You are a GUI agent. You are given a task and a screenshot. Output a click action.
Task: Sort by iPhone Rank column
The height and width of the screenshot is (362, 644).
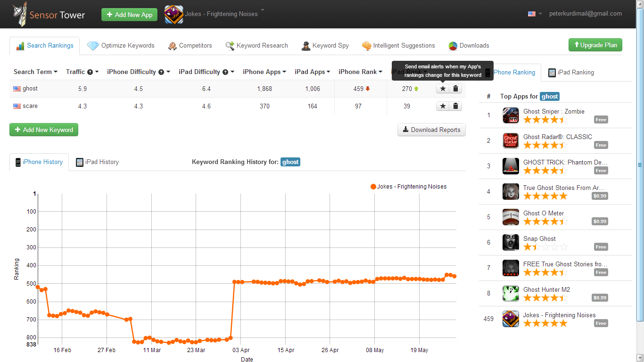pos(361,72)
